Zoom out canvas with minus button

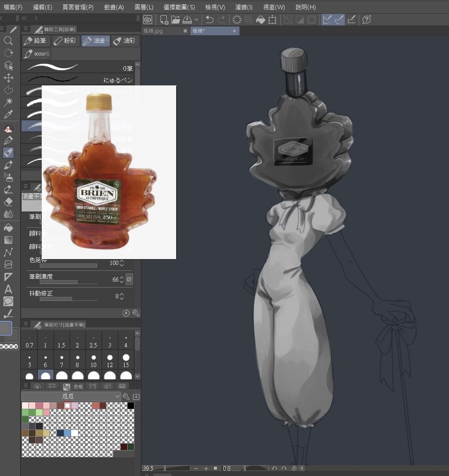pos(196,469)
